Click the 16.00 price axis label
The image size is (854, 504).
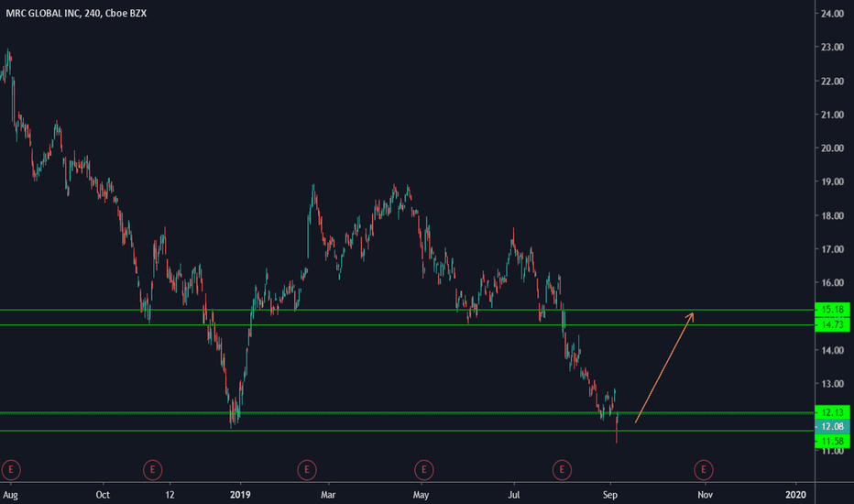tap(832, 283)
